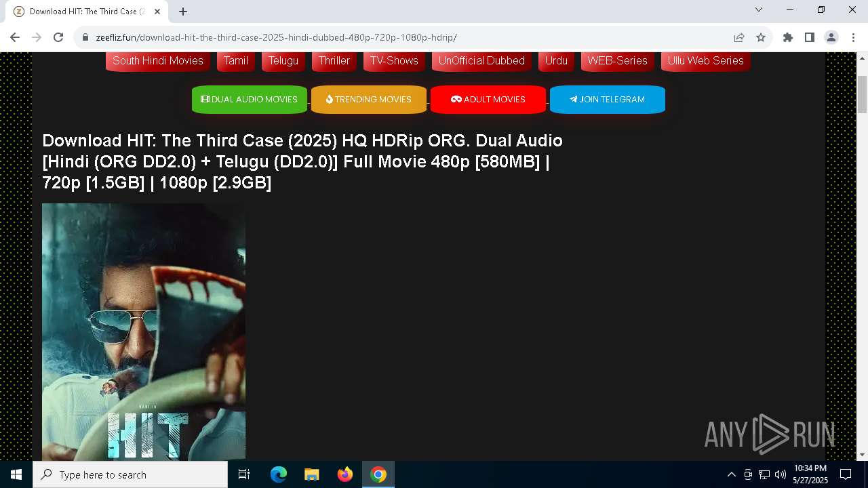
Task: Open a new browser tab
Action: point(183,12)
